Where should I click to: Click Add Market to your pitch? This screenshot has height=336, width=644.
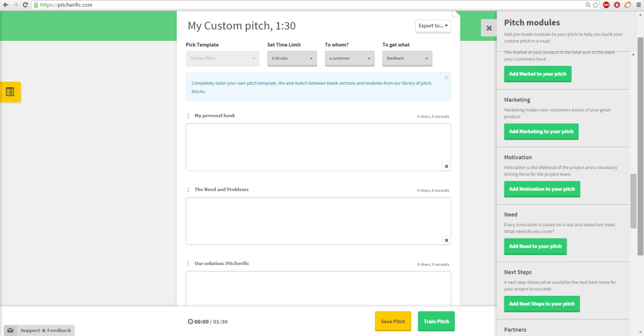pos(538,74)
